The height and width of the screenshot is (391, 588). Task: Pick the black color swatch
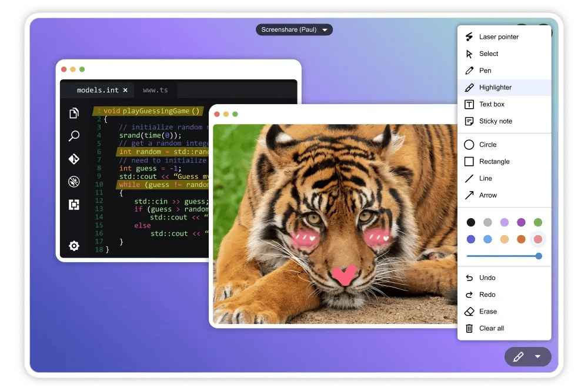(471, 222)
